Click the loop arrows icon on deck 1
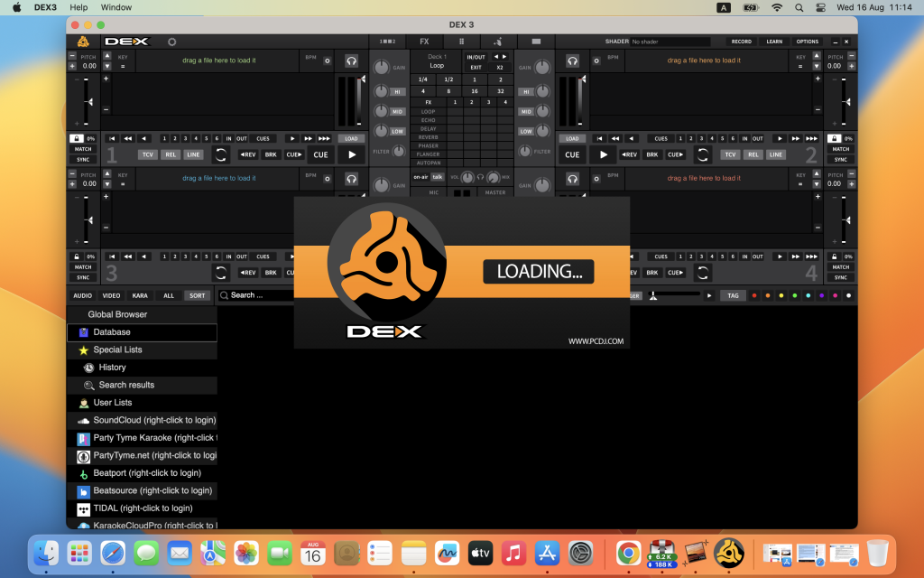 tap(220, 154)
